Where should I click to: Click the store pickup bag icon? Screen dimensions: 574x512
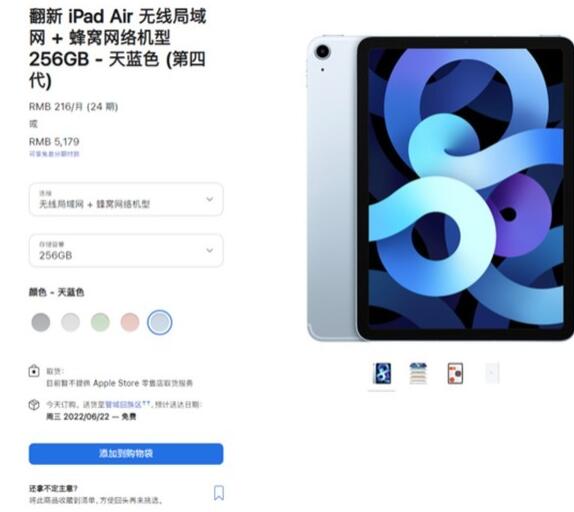pos(34,371)
